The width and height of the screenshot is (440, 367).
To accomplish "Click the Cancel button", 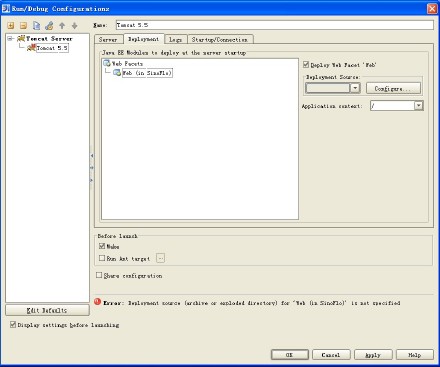I will [331, 355].
